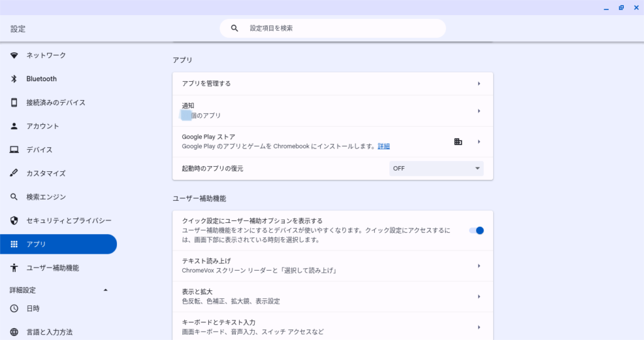
Task: Click the settings search input field
Action: (340, 28)
